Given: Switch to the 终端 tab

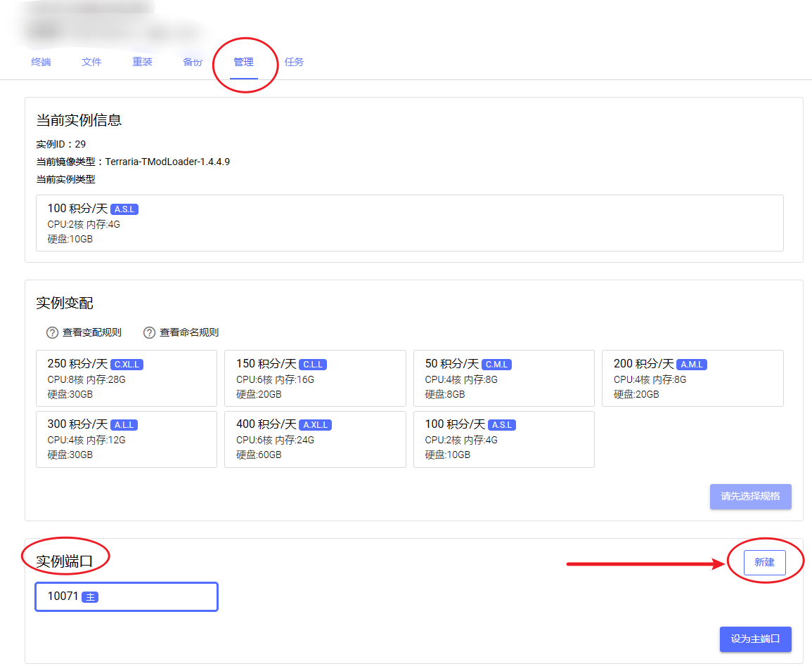Looking at the screenshot, I should 41,62.
